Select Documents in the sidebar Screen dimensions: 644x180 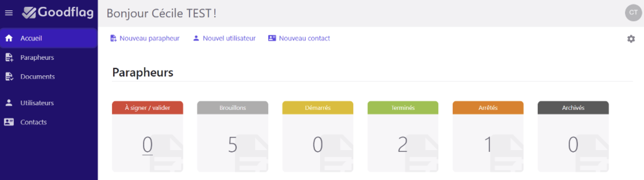(x=37, y=77)
